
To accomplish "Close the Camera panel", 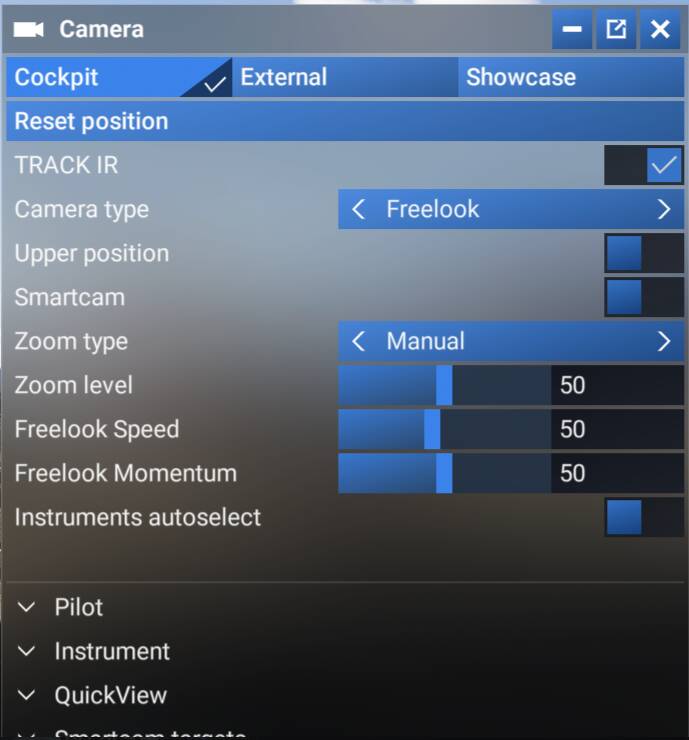I will [660, 29].
